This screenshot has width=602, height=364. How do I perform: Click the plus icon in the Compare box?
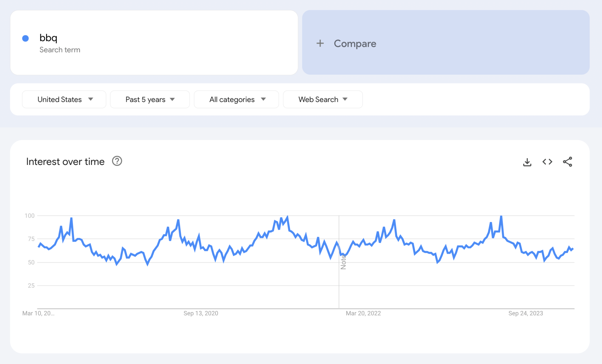click(x=320, y=43)
